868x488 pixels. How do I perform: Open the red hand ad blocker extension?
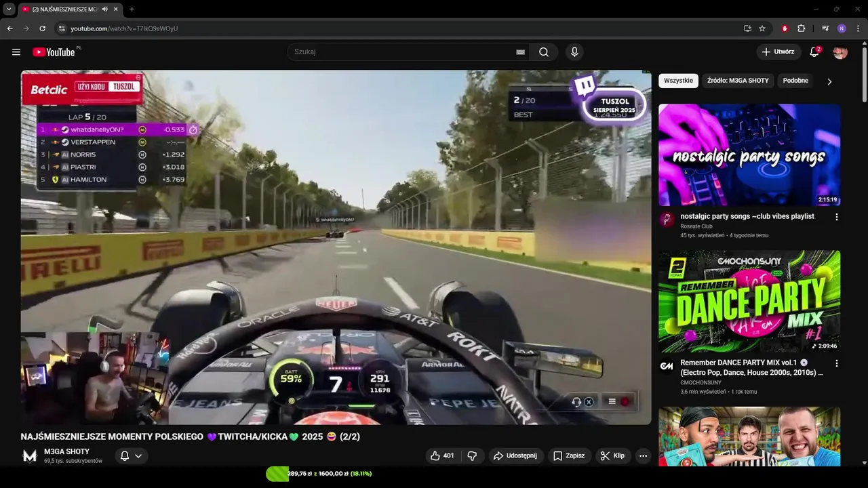[785, 28]
